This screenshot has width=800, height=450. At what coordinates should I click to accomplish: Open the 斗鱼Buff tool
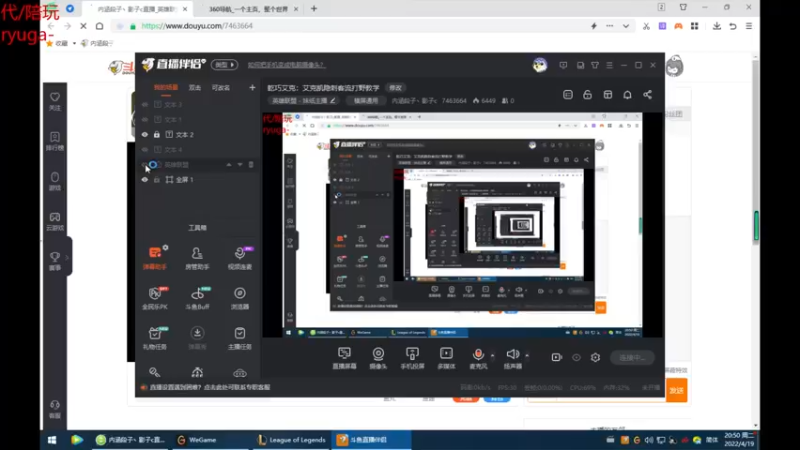pyautogui.click(x=197, y=298)
